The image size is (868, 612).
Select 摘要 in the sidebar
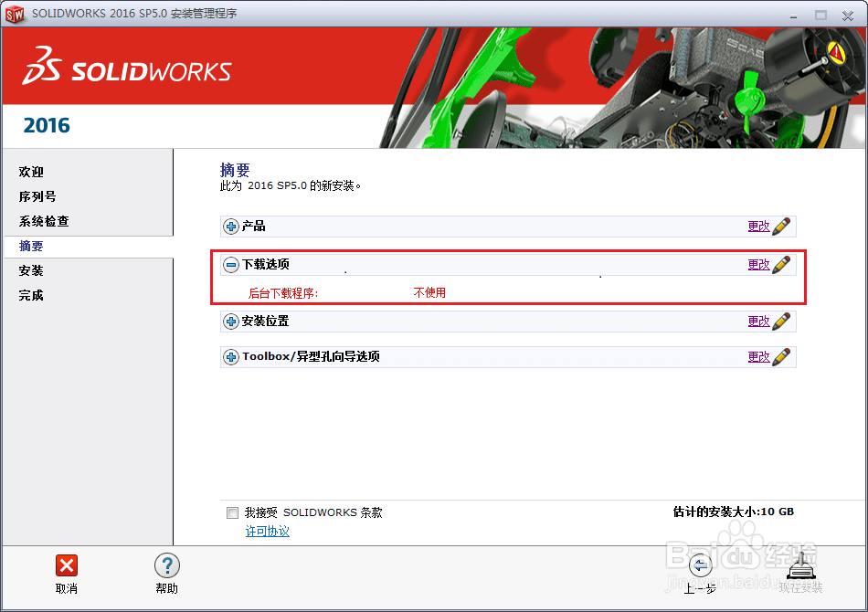(31, 247)
